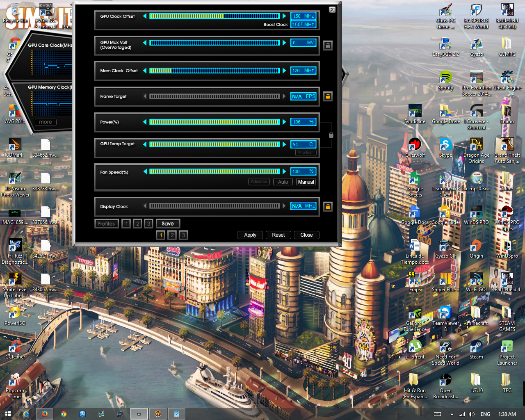
Task: Click the Close button in overclock panel
Action: [x=306, y=235]
